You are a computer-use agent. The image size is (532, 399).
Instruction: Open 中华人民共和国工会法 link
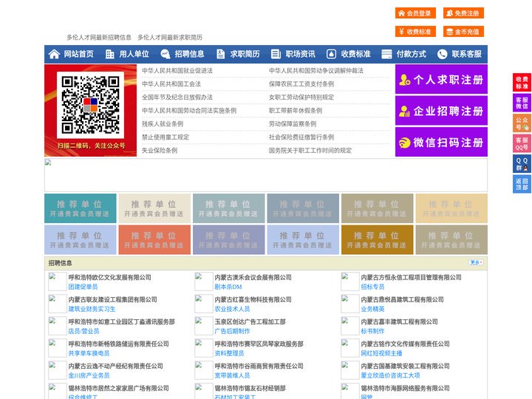(x=171, y=83)
